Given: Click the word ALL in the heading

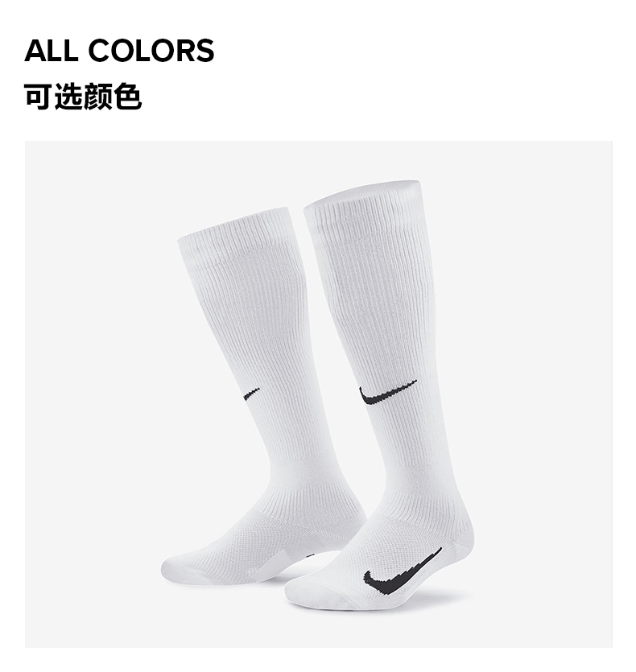Looking at the screenshot, I should coord(52,50).
